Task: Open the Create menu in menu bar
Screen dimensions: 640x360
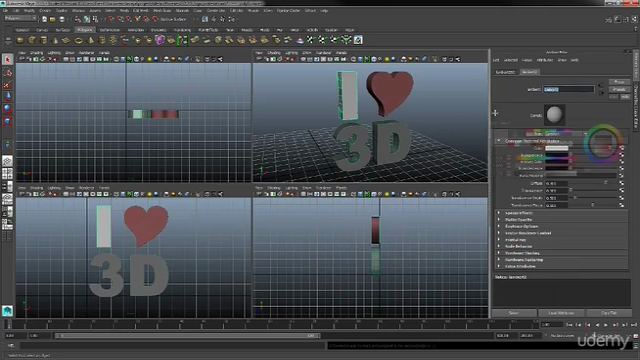Action: [45, 11]
